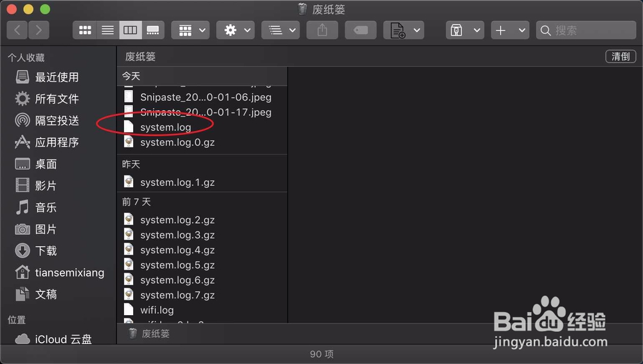
Task: Select system.log.3.gz file
Action: tap(169, 235)
